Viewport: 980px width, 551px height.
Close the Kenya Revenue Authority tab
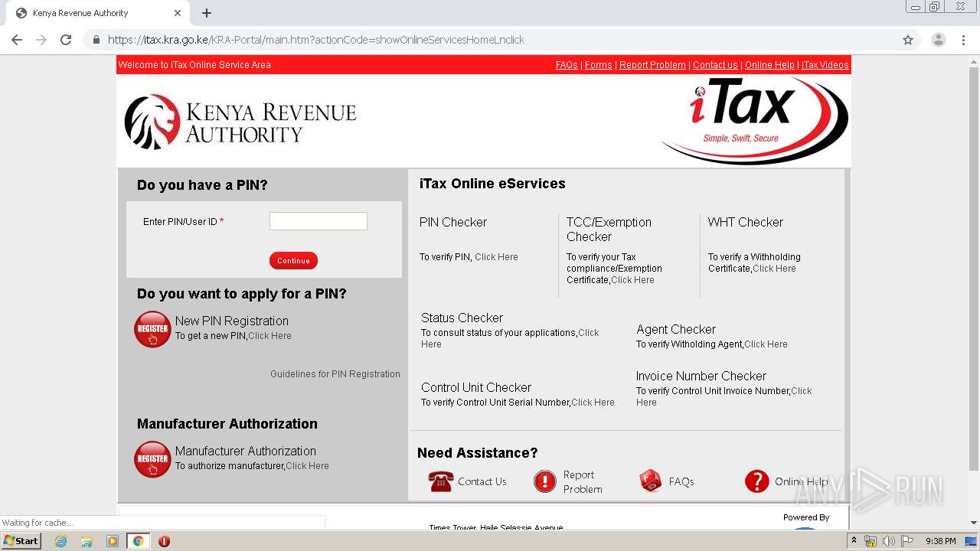coord(178,13)
